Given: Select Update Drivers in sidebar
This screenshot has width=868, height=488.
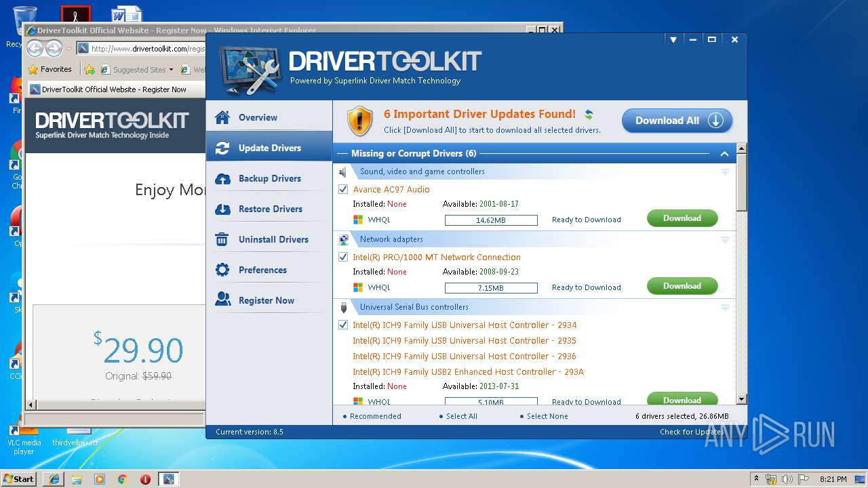Looking at the screenshot, I should click(x=269, y=148).
